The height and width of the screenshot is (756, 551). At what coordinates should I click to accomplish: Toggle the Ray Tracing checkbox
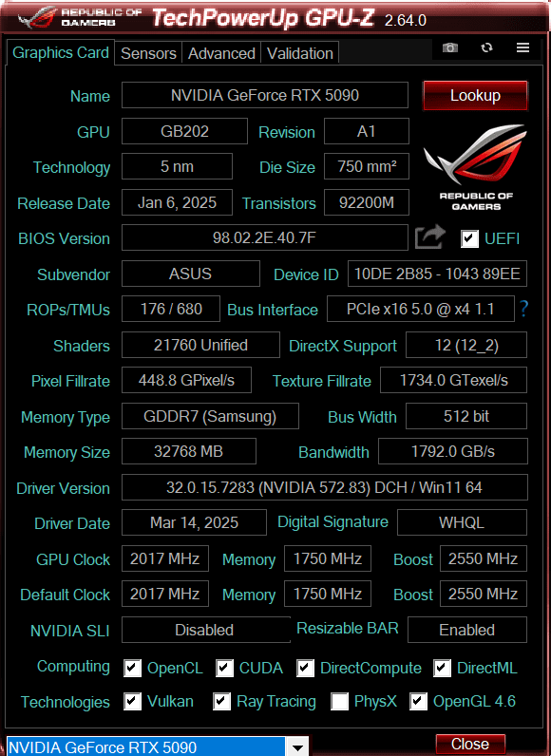pyautogui.click(x=221, y=702)
